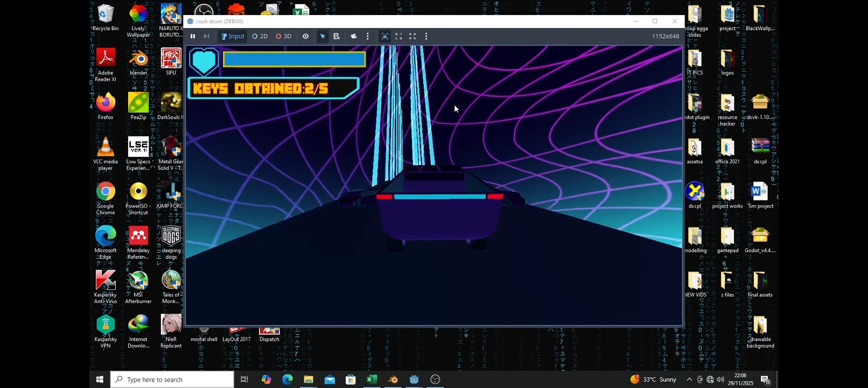Viewport: 868px width, 388px height.
Task: Select the Mendeley Reference desktop icon
Action: point(138,242)
